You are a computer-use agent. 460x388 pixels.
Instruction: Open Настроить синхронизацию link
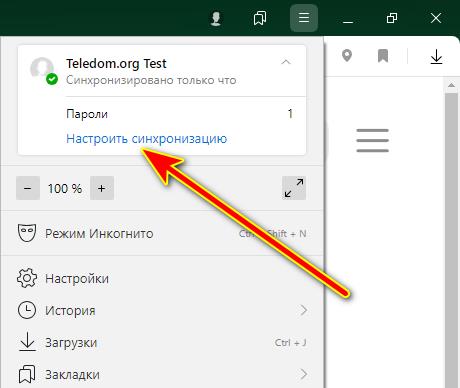click(147, 138)
